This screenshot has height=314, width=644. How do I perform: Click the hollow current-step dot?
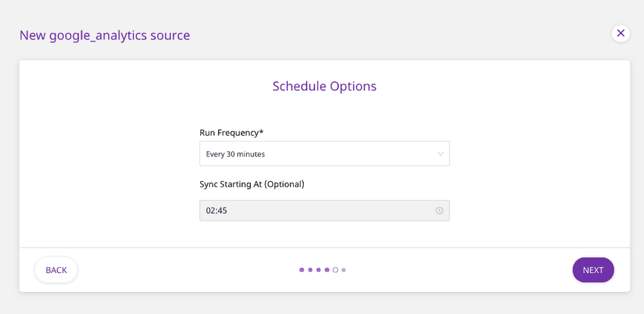point(335,270)
